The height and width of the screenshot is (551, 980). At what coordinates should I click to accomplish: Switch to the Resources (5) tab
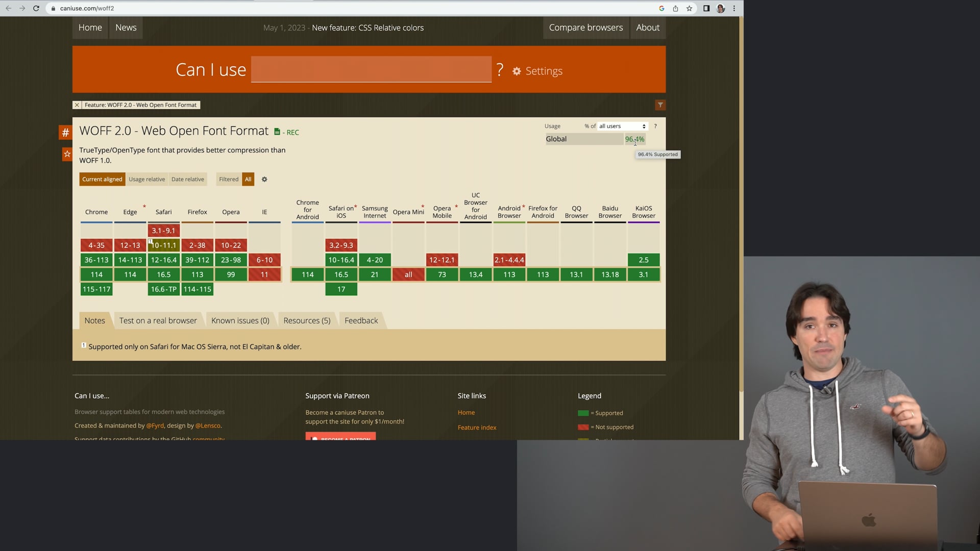(x=307, y=321)
